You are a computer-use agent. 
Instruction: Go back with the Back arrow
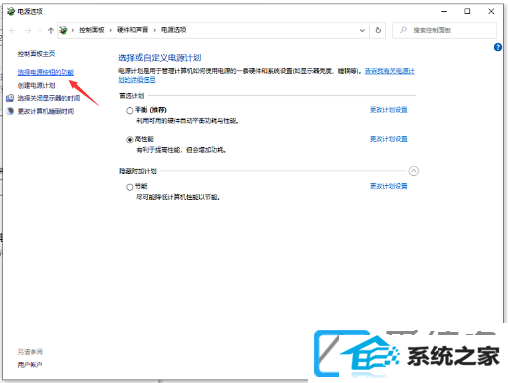[x=13, y=31]
